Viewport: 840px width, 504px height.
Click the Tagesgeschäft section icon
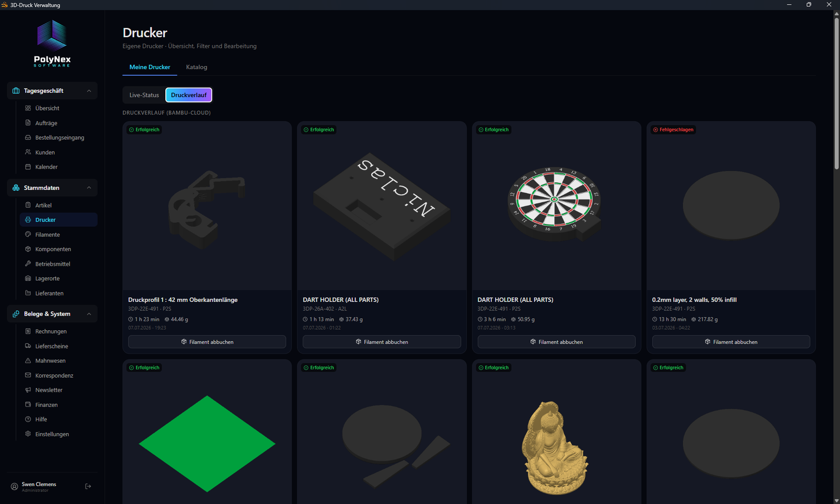point(16,91)
